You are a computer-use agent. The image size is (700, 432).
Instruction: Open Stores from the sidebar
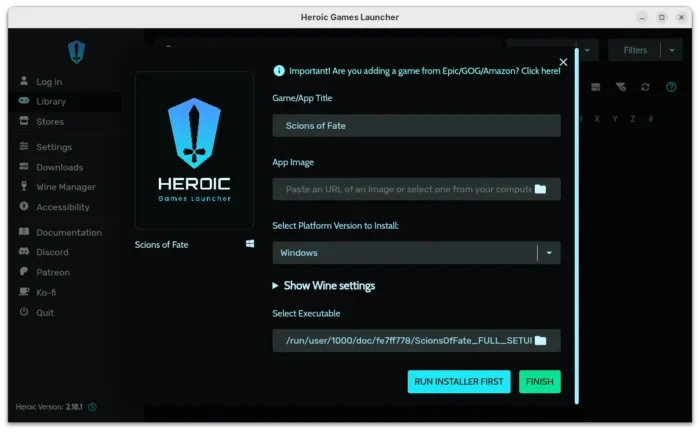[x=49, y=122]
